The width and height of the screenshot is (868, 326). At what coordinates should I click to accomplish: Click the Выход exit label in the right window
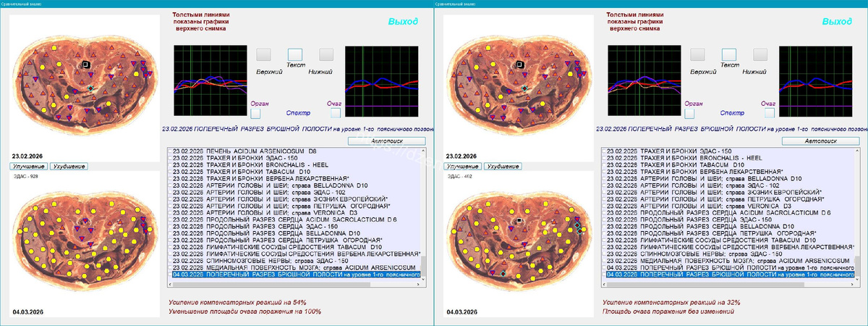point(837,21)
